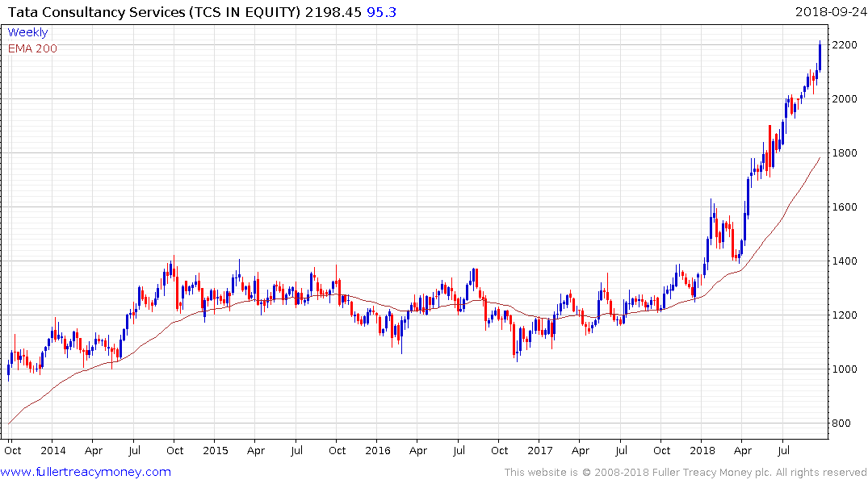
Task: Select the 2018 year marker on time axis
Action: (x=702, y=451)
